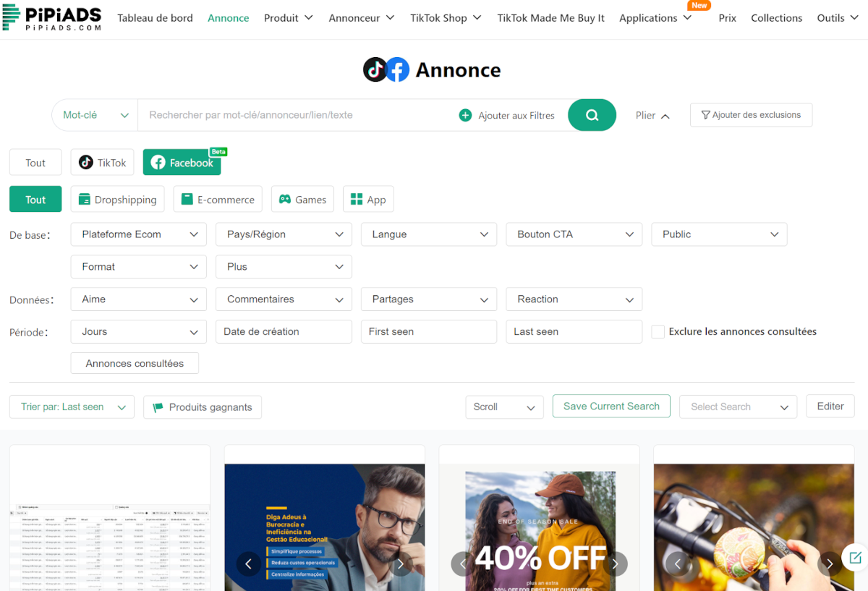Open the Produit menu
Image resolution: width=868 pixels, height=591 pixels.
tap(289, 18)
